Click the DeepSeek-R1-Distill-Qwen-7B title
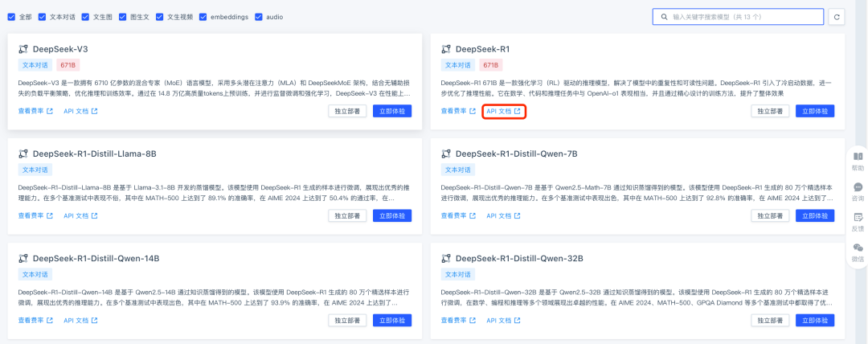The width and height of the screenshot is (868, 344). tap(517, 154)
